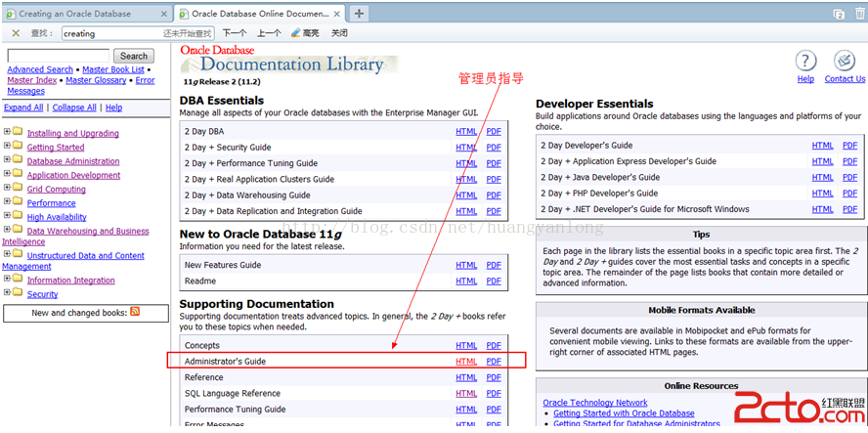Open the Advanced Search link
This screenshot has width=868, height=433.
pyautogui.click(x=40, y=69)
